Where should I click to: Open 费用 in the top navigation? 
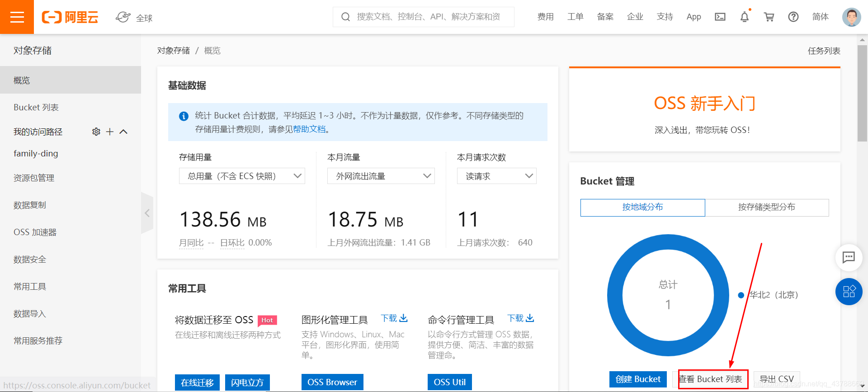point(546,17)
